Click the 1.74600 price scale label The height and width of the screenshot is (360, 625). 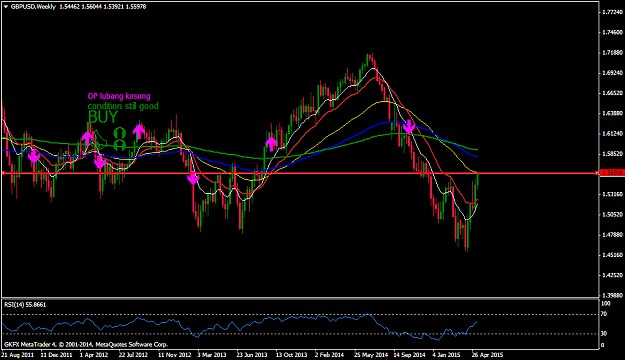pyautogui.click(x=613, y=32)
